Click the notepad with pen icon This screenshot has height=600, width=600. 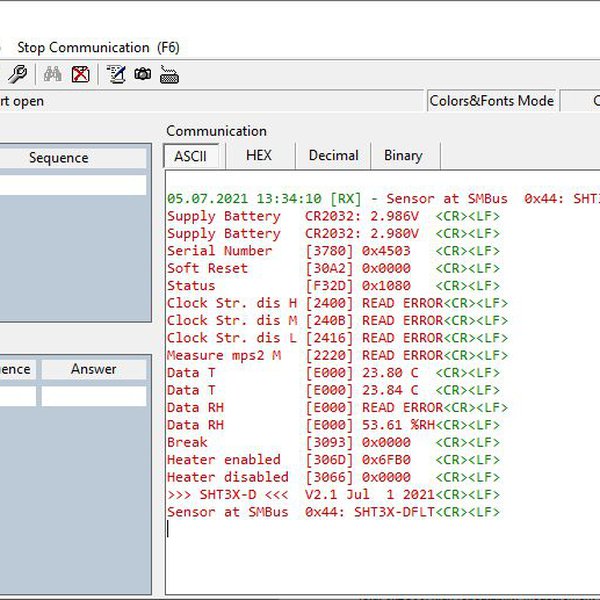[116, 74]
